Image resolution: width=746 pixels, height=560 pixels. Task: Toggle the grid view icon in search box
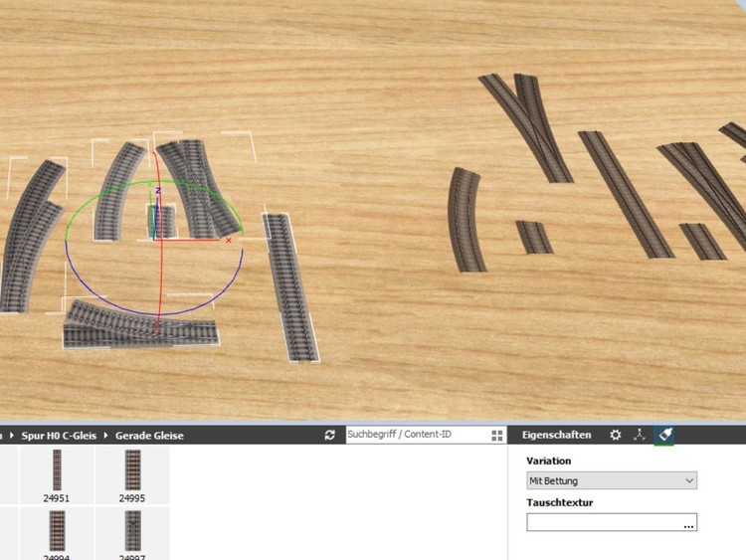pos(497,436)
